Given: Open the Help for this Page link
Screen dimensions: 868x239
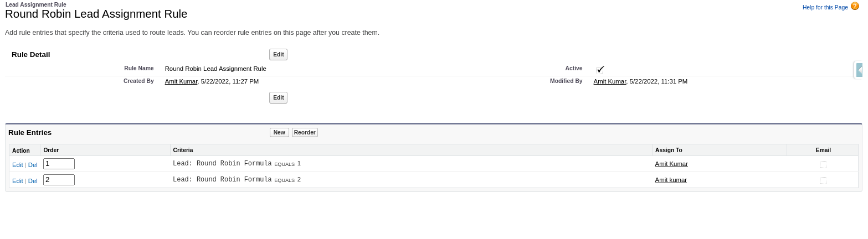Looking at the screenshot, I should [825, 7].
